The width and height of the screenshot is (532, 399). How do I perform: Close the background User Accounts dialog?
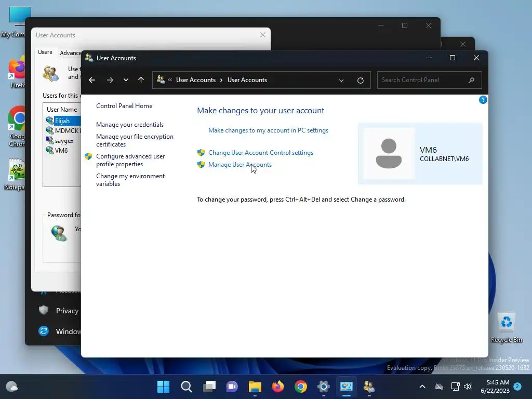262,35
